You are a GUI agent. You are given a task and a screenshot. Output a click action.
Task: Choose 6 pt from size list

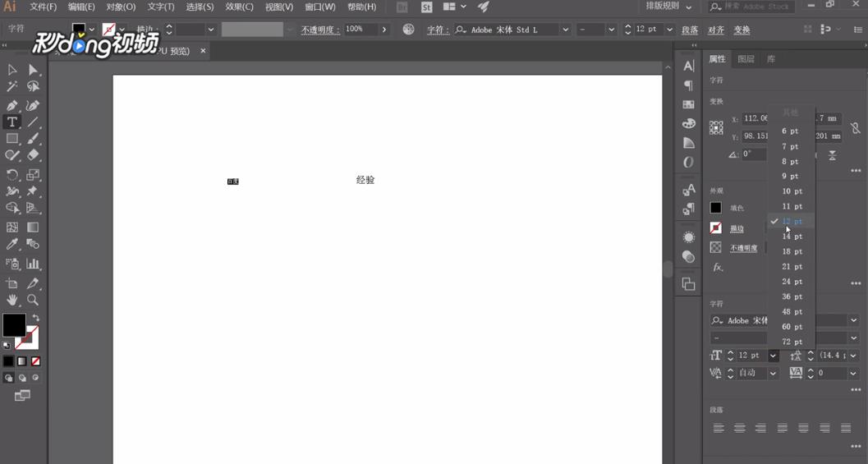pos(792,131)
